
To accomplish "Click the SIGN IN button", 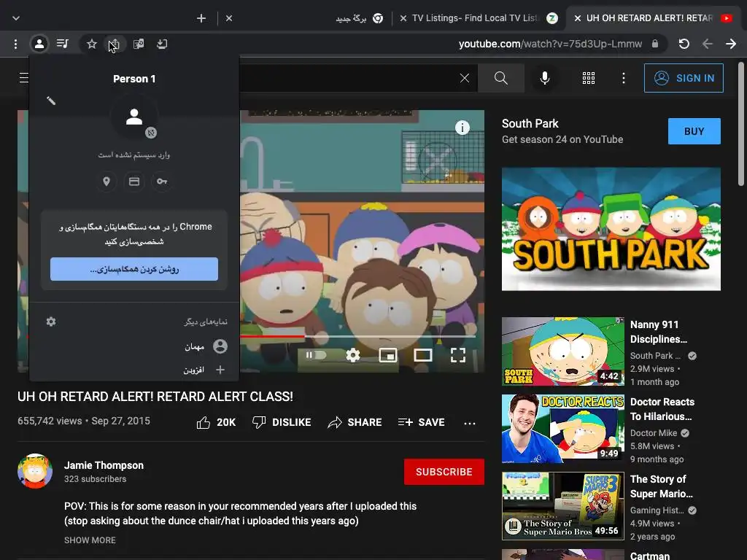I will [684, 78].
